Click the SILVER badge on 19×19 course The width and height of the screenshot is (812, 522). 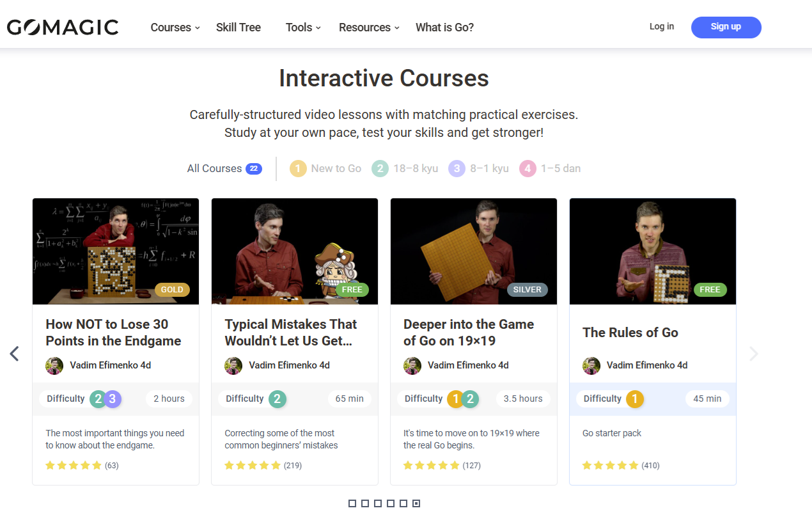[527, 290]
